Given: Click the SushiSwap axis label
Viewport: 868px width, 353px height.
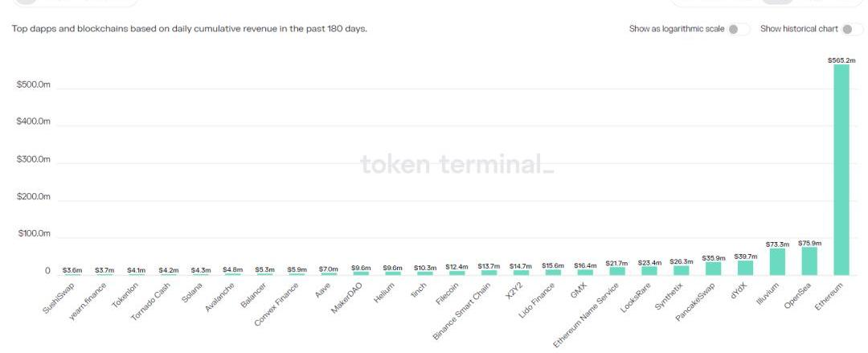Looking at the screenshot, I should 59,298.
